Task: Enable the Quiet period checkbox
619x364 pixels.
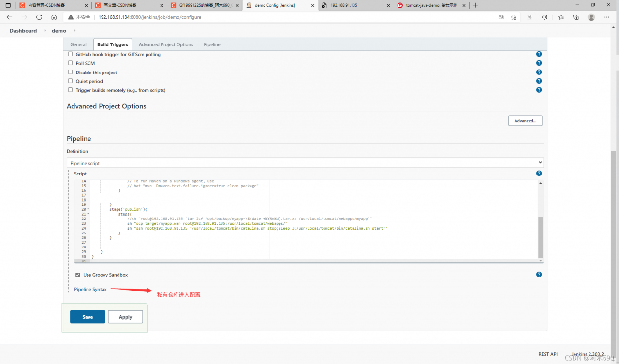Action: pos(71,81)
